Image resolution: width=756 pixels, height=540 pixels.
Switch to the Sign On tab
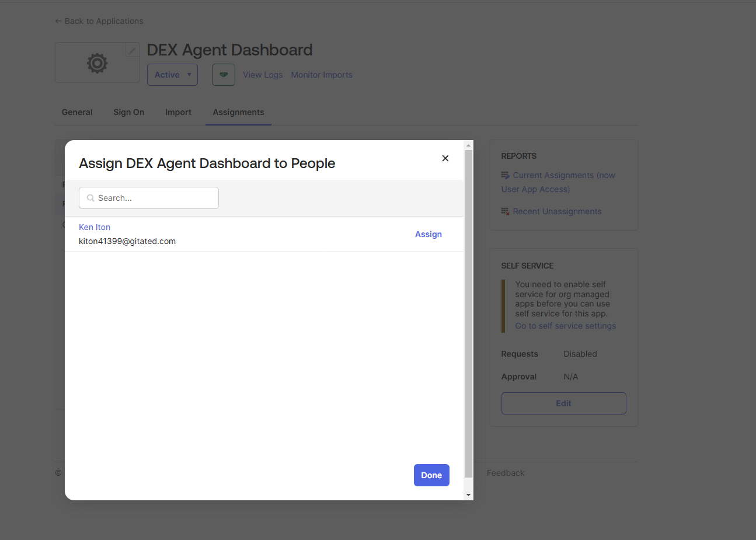coord(128,112)
